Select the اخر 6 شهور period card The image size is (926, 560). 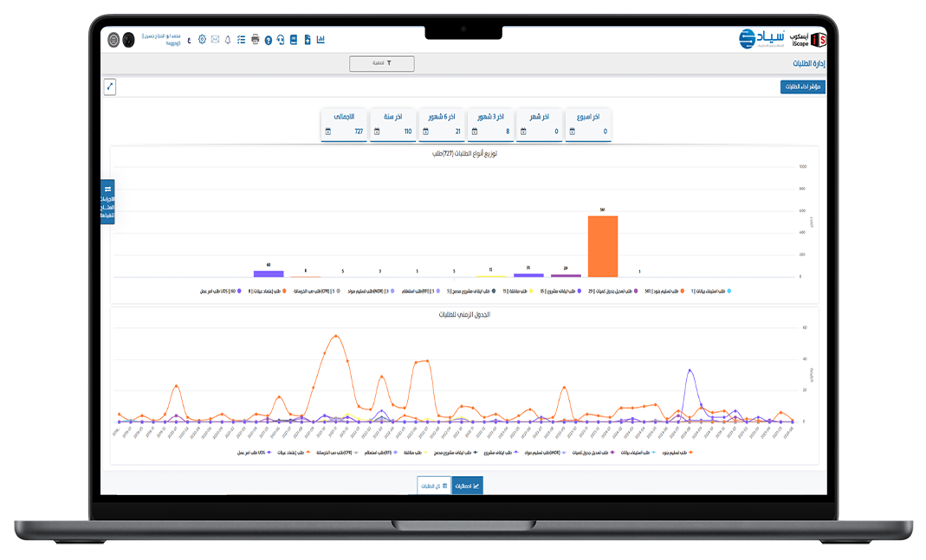tap(442, 125)
